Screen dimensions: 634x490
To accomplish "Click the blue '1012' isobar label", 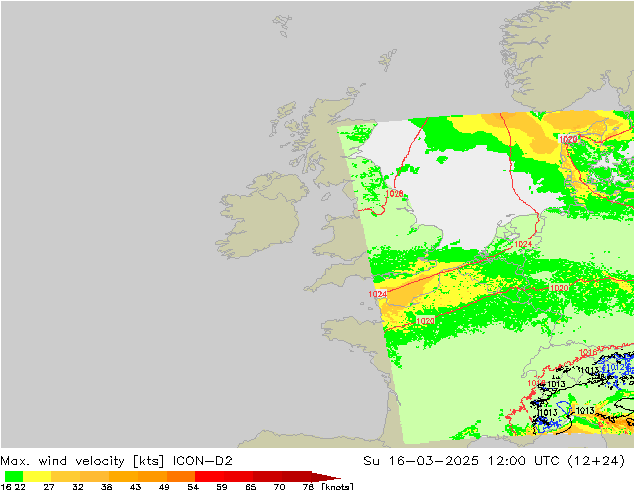I will click(x=617, y=368).
